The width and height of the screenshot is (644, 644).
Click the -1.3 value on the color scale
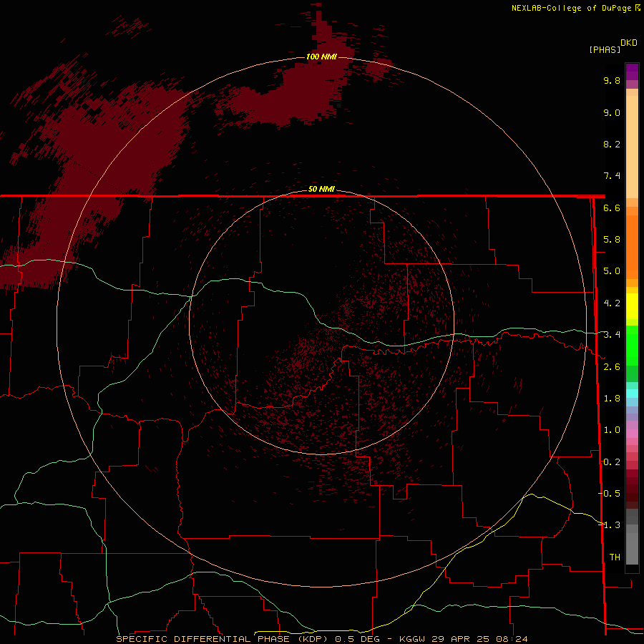pyautogui.click(x=610, y=525)
